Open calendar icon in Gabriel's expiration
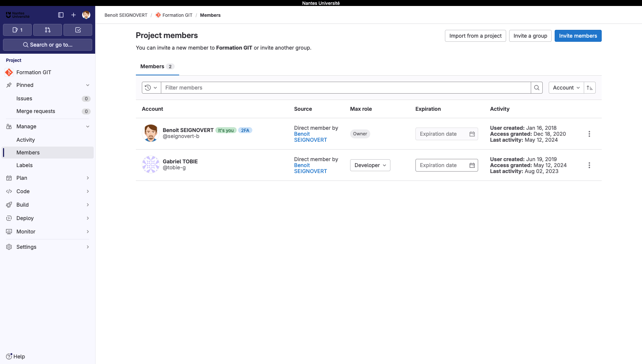The height and width of the screenshot is (364, 642). point(472,165)
